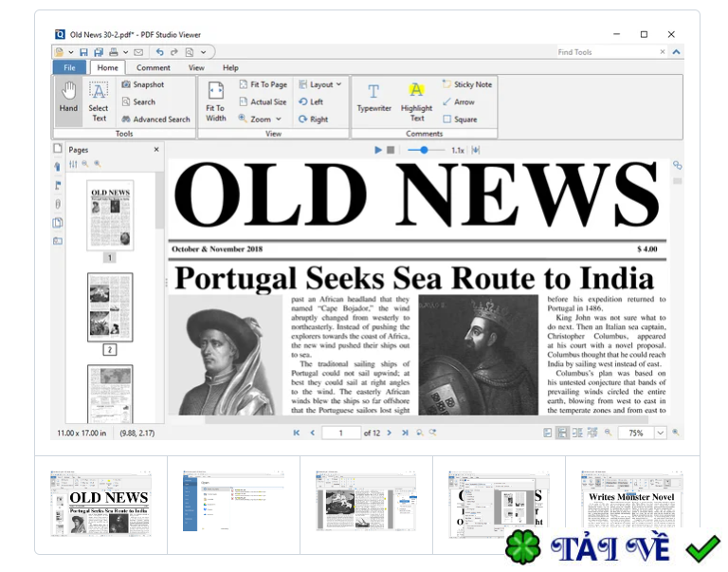
Task: Rotate the page Right
Action: (x=314, y=120)
